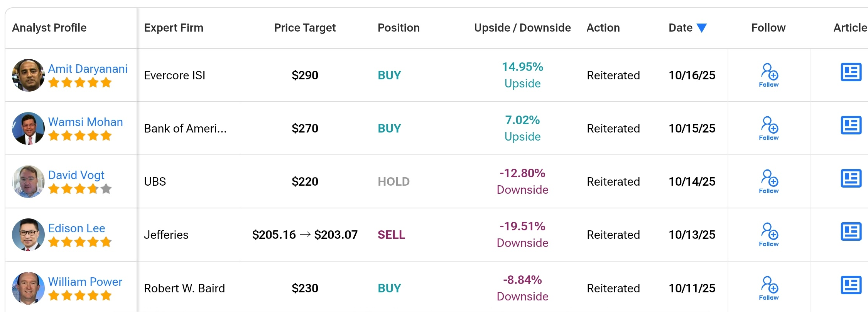Go to David Vogt's profile
The width and height of the screenshot is (868, 312).
(x=76, y=175)
